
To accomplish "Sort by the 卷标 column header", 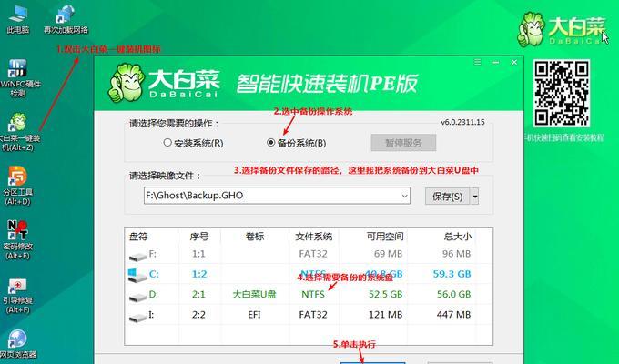I will point(255,237).
